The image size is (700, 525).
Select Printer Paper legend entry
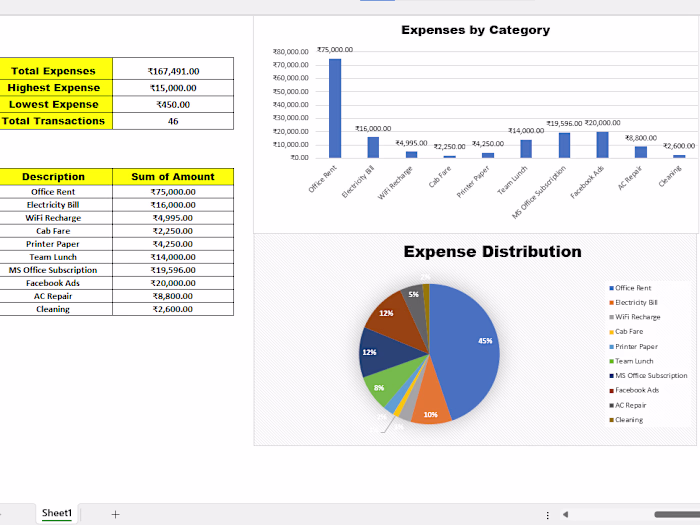pos(633,346)
